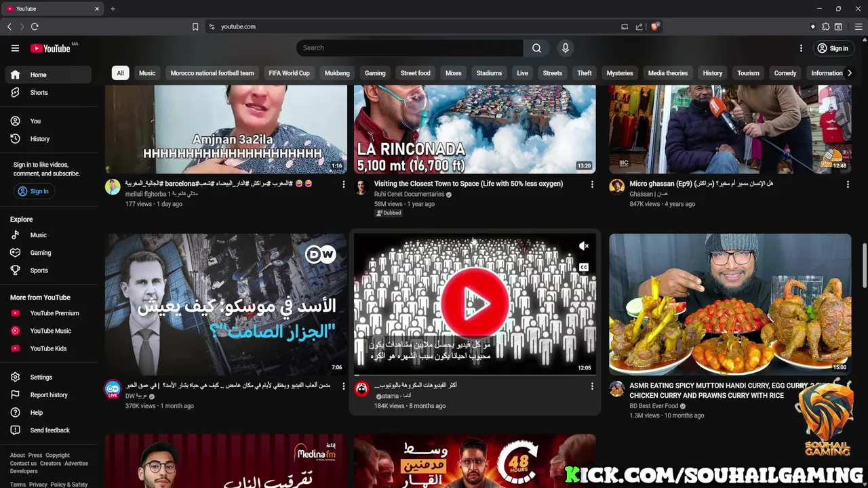868x488 pixels.
Task: Select the Stadiums filter chip
Action: coord(489,73)
